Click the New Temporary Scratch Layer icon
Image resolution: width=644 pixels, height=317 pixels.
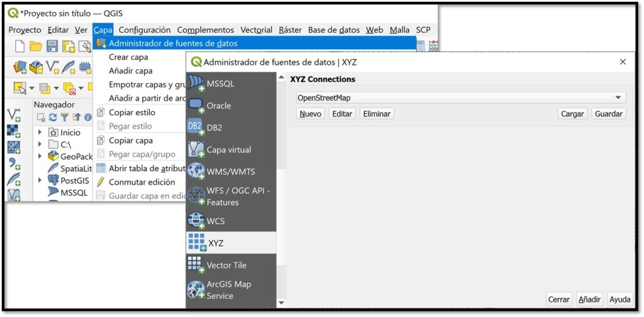coord(85,67)
